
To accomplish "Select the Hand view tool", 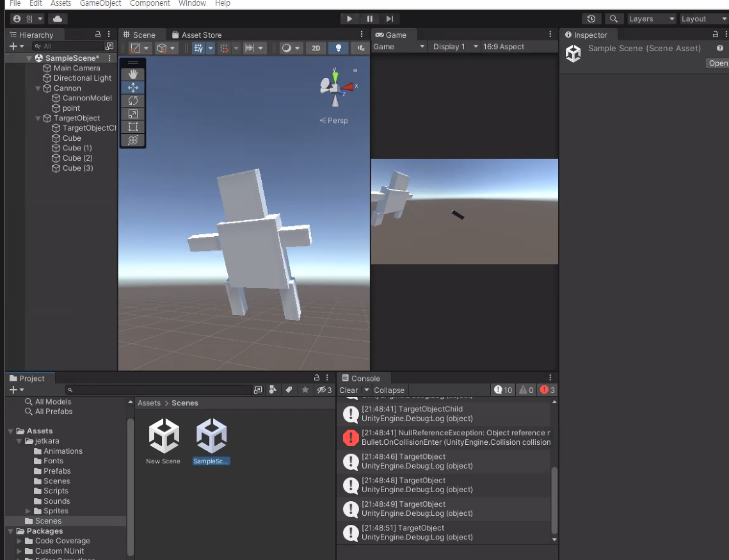I will pos(133,74).
